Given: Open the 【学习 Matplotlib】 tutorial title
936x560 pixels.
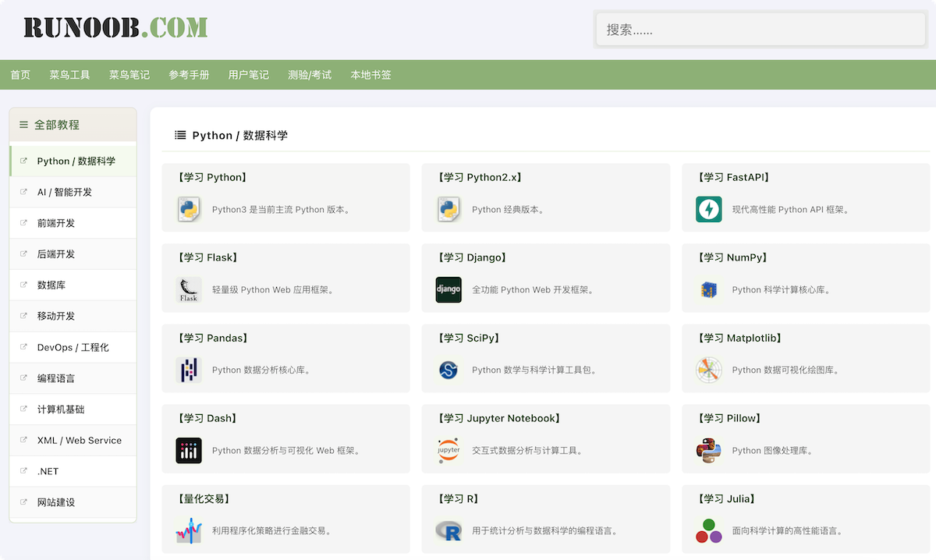Looking at the screenshot, I should pos(740,338).
